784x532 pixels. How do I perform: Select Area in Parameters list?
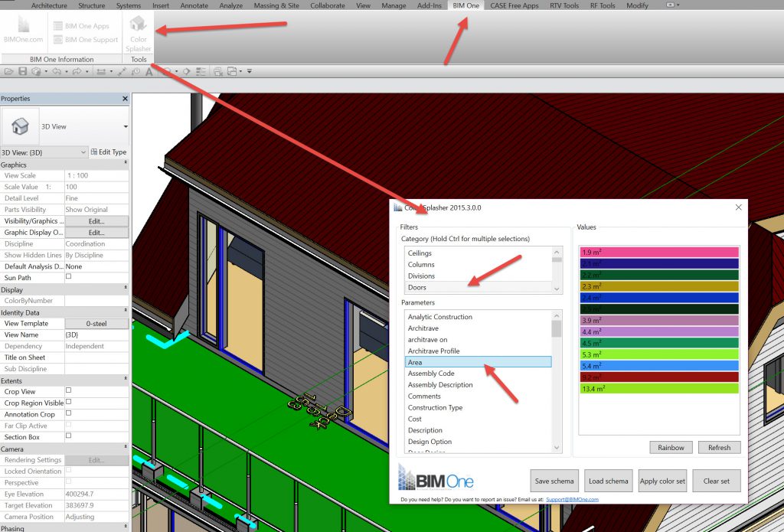(478, 362)
